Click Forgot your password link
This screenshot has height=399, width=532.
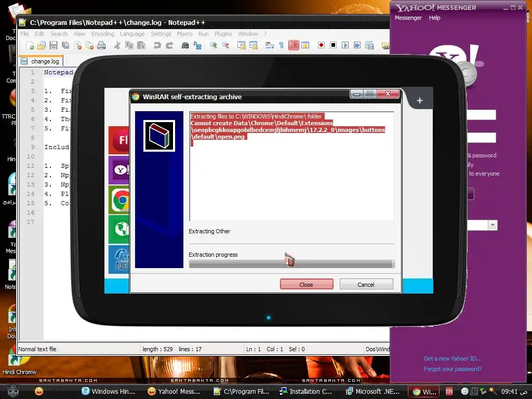453,369
